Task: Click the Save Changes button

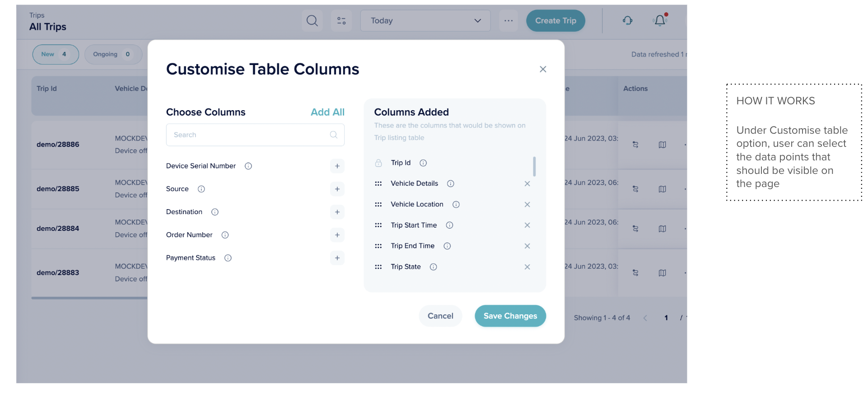Action: (x=510, y=316)
